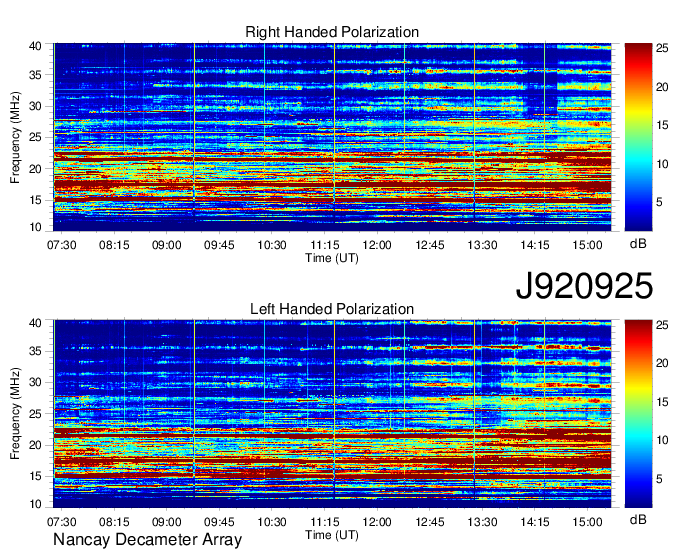
Task: Click the 40 MHz tick on the top plot
Action: pyautogui.click(x=36, y=46)
